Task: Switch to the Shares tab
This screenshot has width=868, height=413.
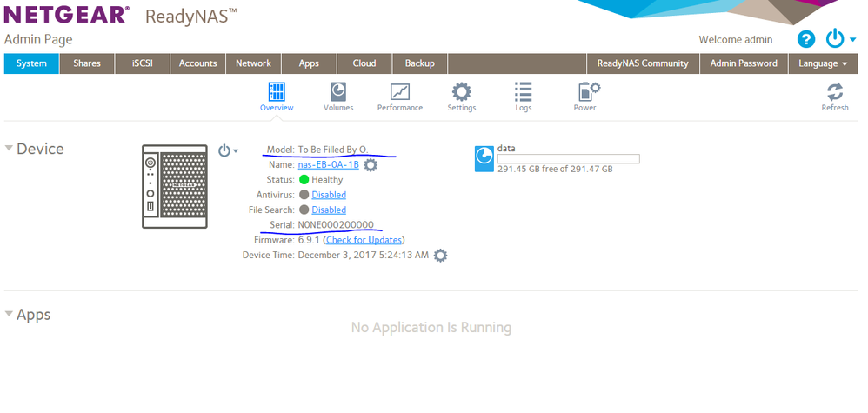Action: pos(87,63)
